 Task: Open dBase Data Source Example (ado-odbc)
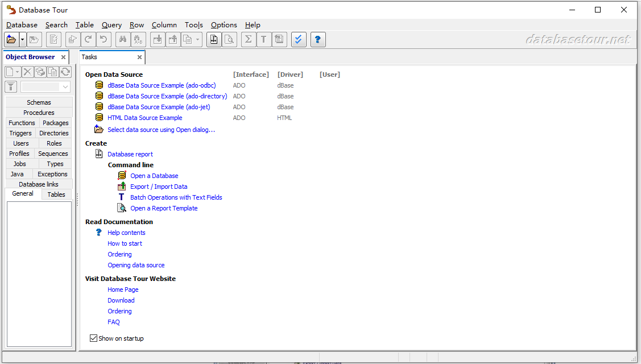point(162,85)
